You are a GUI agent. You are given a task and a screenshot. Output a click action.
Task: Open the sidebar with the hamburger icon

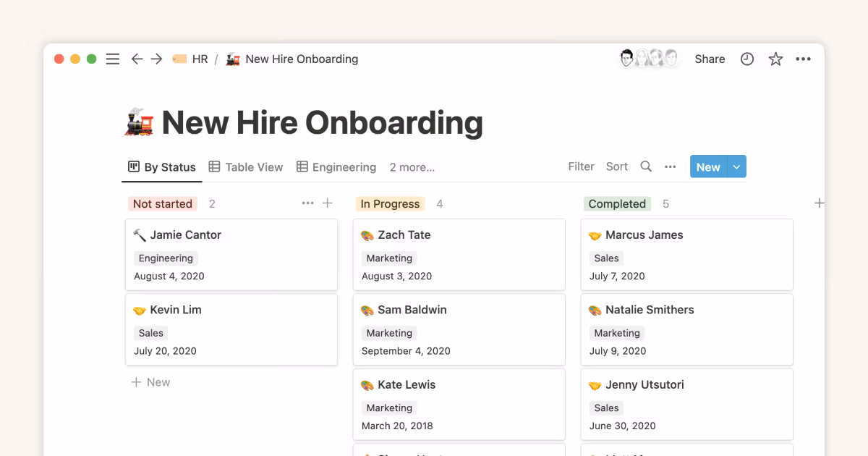pyautogui.click(x=112, y=59)
